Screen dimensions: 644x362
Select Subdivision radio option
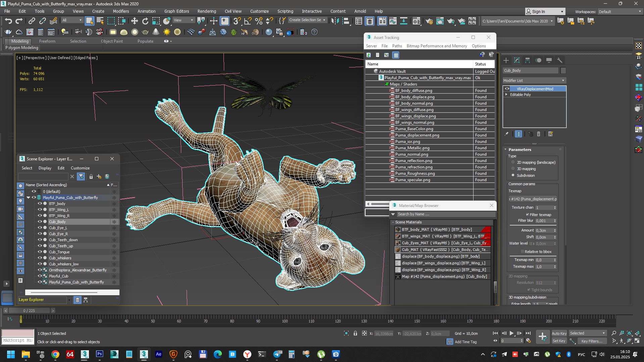(x=513, y=175)
